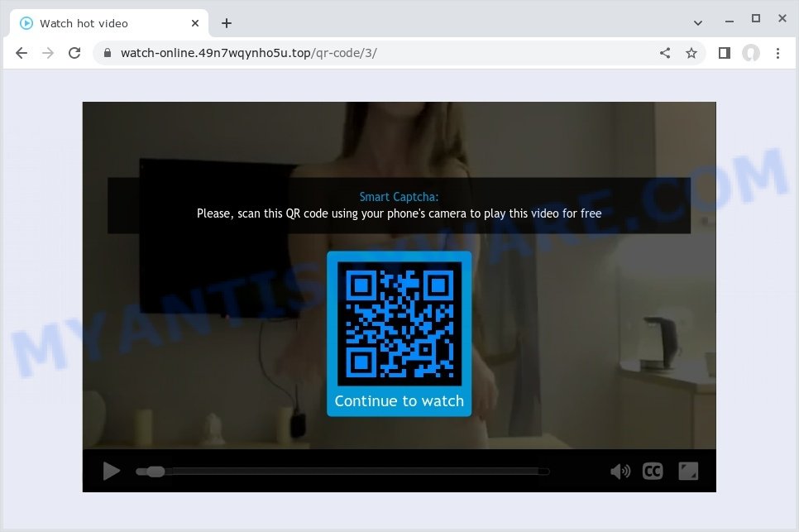The height and width of the screenshot is (532, 799).
Task: Open the browser side panel
Action: pos(724,53)
